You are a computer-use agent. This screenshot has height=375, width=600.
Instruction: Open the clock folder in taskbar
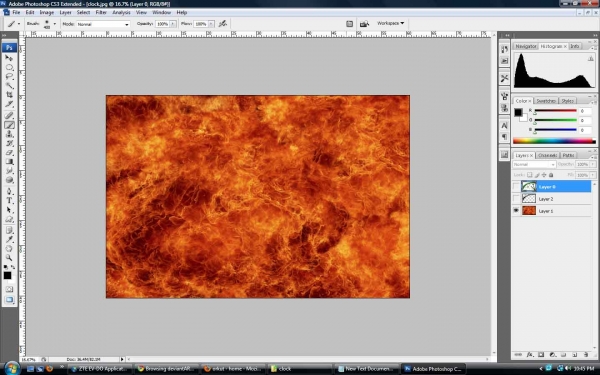coord(300,369)
